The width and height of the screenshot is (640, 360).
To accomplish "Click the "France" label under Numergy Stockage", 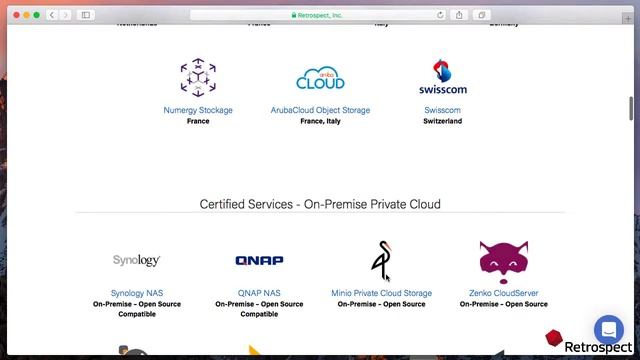I will pos(198,121).
